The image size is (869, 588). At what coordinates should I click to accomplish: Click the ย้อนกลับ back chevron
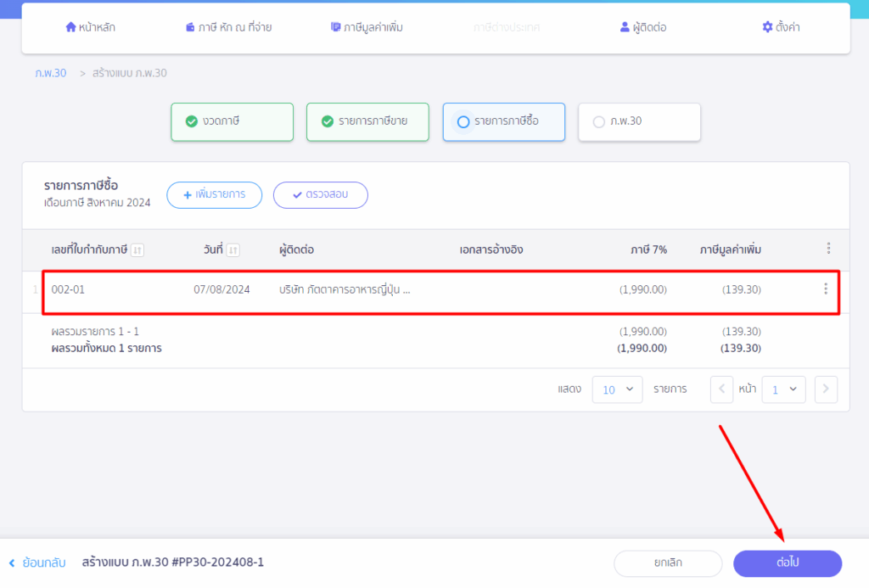click(12, 563)
